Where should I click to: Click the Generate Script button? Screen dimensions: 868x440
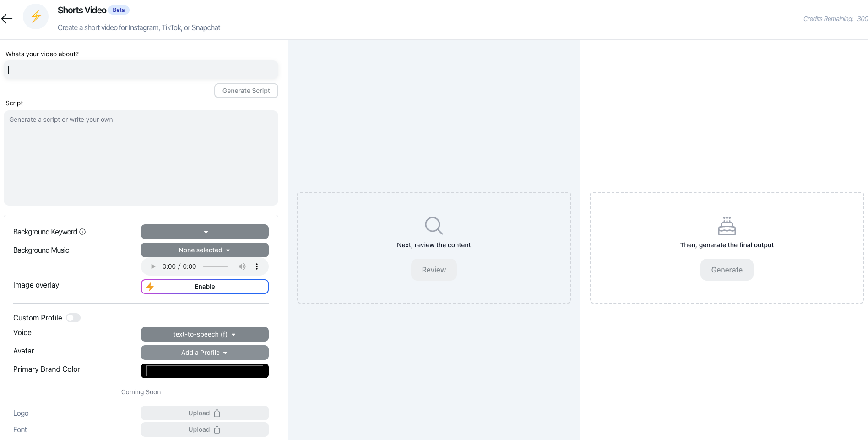pos(246,91)
